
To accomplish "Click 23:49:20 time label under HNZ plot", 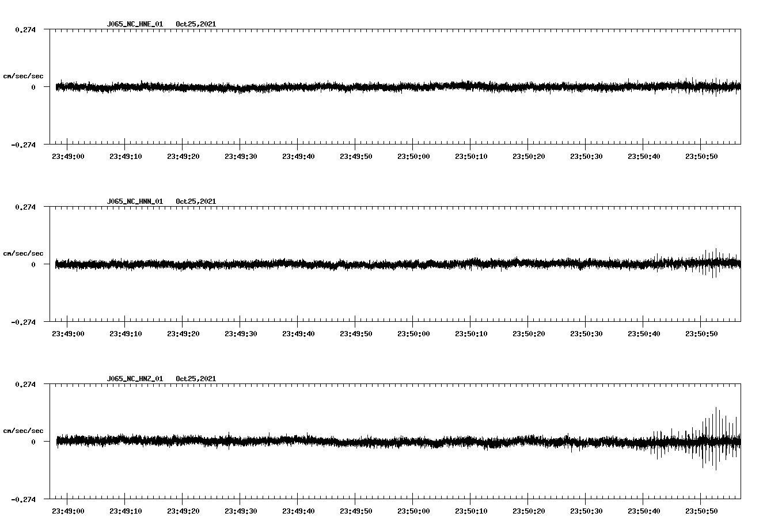I will [x=183, y=511].
